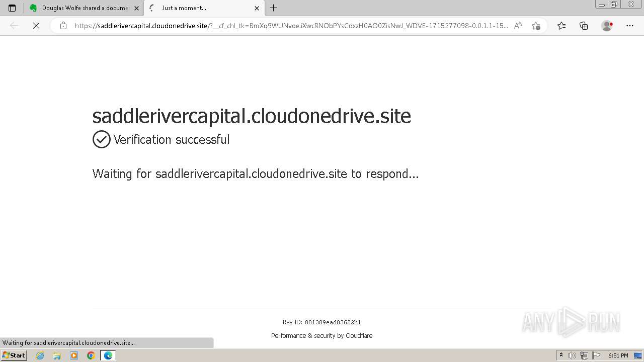Open File Explorer from taskbar
The image size is (644, 362).
pos(57,355)
